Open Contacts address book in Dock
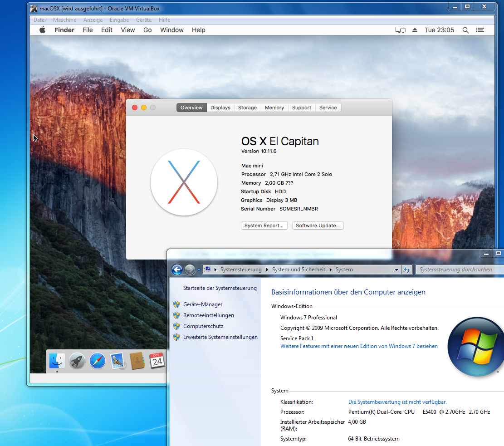504x446 pixels. click(137, 361)
